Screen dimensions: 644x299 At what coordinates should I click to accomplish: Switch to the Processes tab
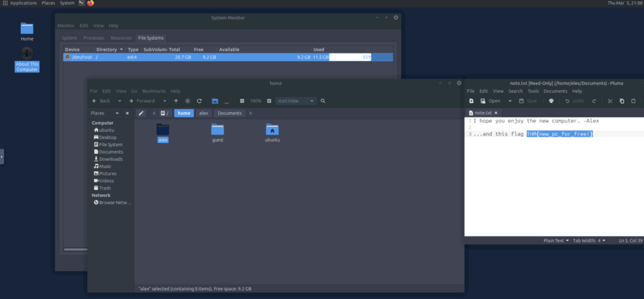[x=94, y=38]
